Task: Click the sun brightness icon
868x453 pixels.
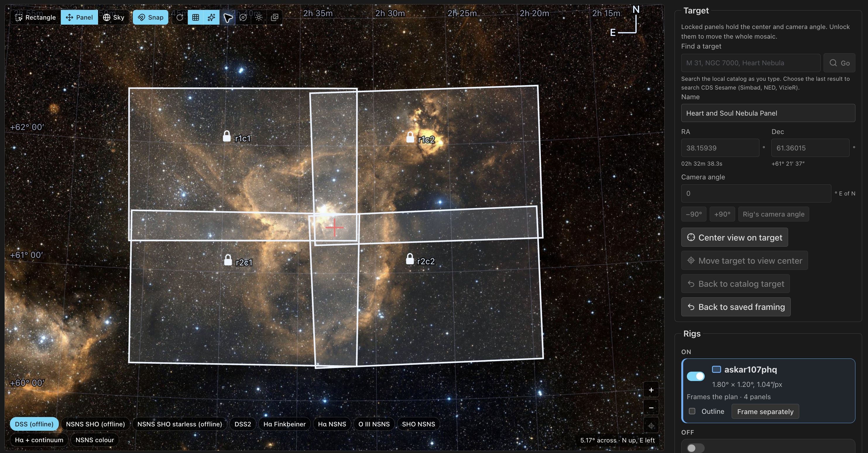Action: point(259,17)
